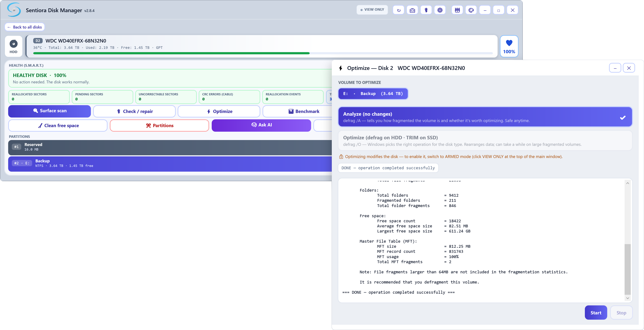Click the output log scrollbar thumb

tap(627, 269)
